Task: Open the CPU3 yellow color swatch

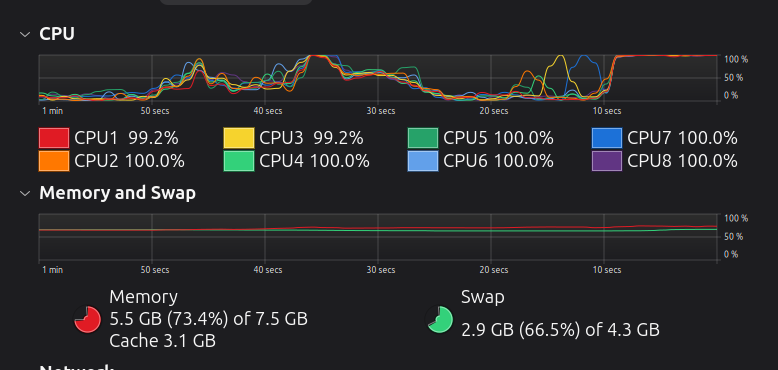Action: pos(239,138)
